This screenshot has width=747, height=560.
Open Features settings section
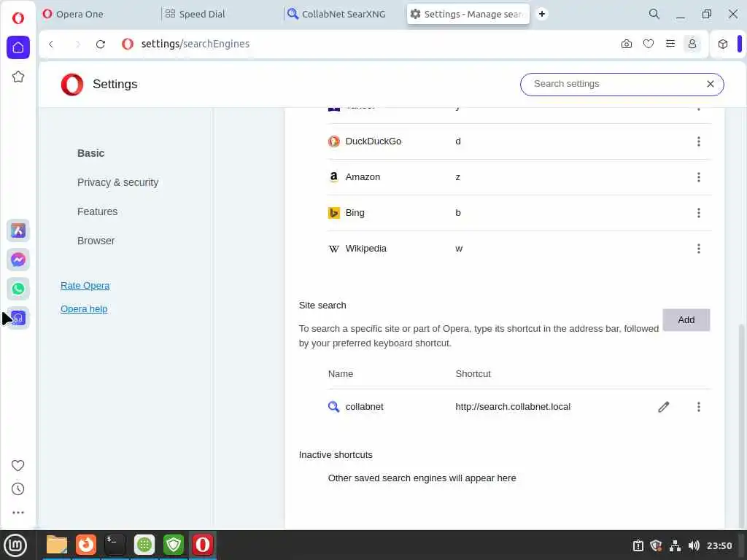97,211
